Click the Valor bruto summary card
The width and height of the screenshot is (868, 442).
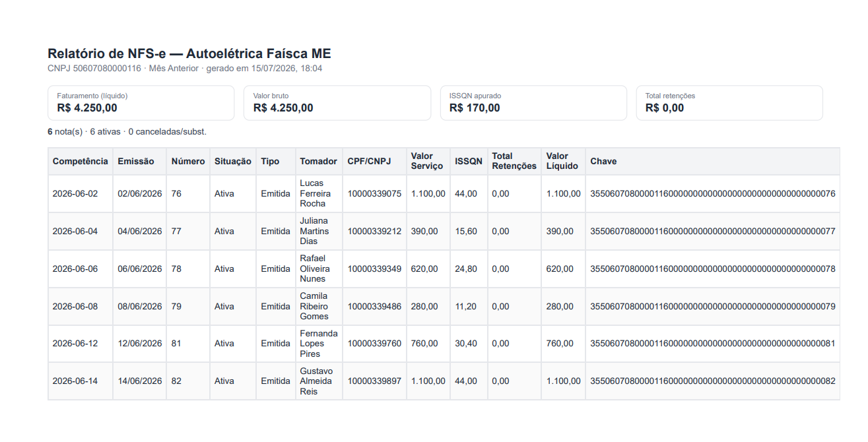pos(337,103)
